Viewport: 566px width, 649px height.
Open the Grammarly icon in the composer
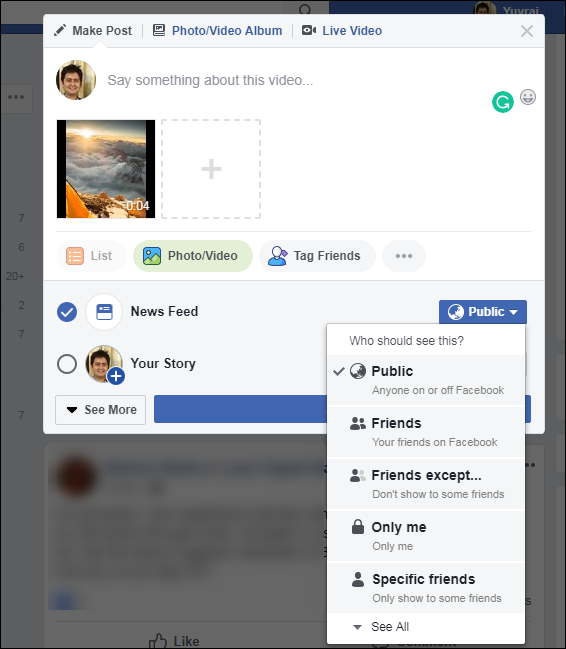(503, 102)
